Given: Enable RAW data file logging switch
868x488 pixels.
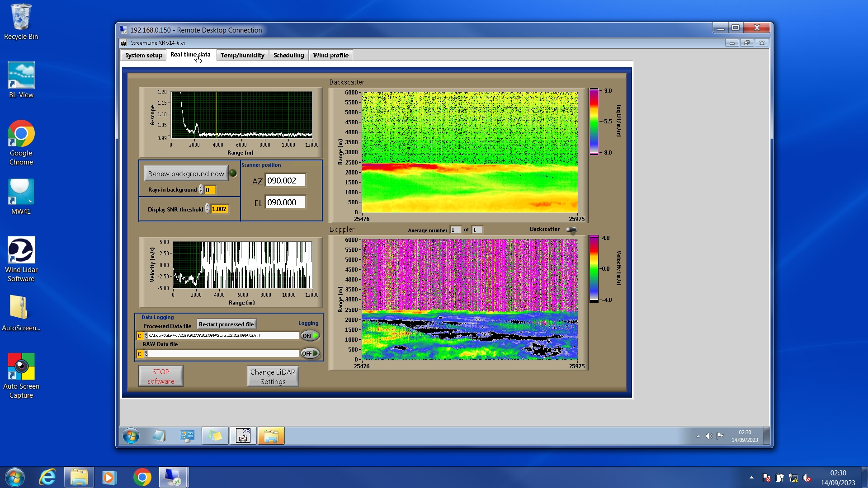Looking at the screenshot, I should 310,353.
